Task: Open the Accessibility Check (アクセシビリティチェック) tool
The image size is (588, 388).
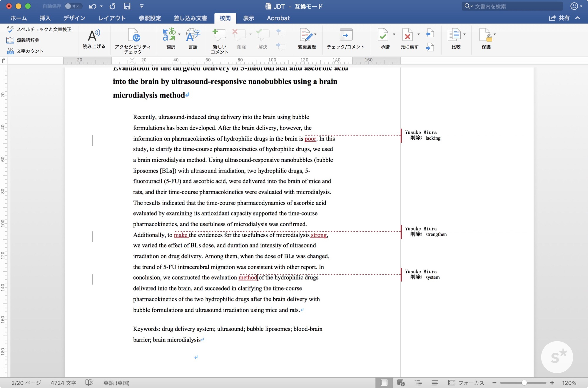Action: pyautogui.click(x=133, y=36)
